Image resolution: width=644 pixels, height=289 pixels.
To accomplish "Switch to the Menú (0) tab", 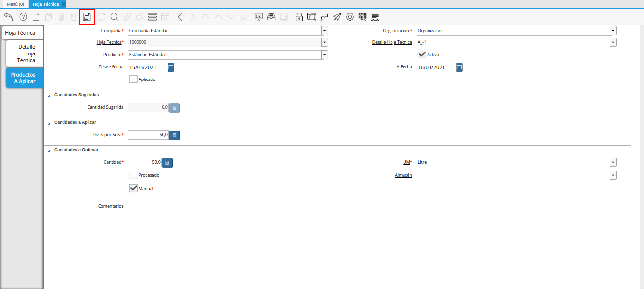I will [15, 4].
